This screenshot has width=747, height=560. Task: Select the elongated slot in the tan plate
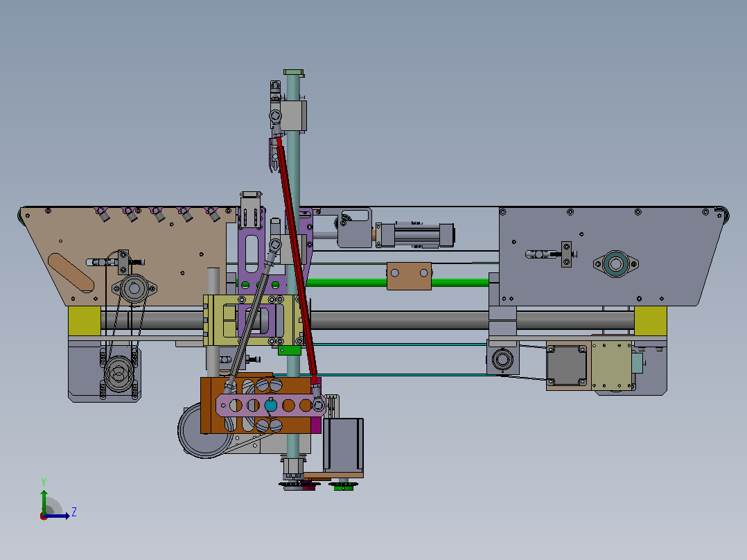click(71, 272)
